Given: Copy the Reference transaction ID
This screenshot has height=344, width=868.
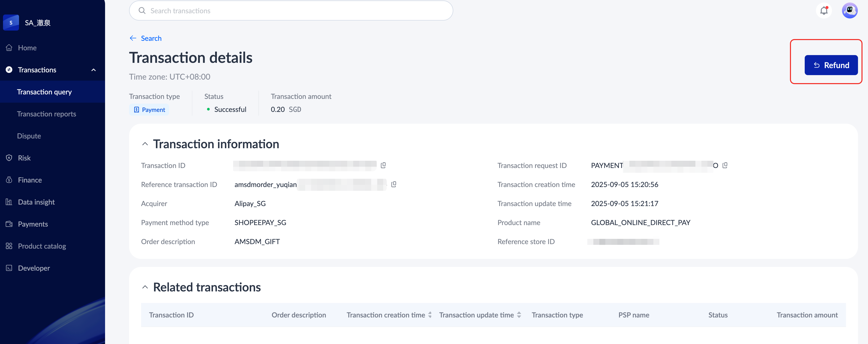Looking at the screenshot, I should [x=393, y=184].
